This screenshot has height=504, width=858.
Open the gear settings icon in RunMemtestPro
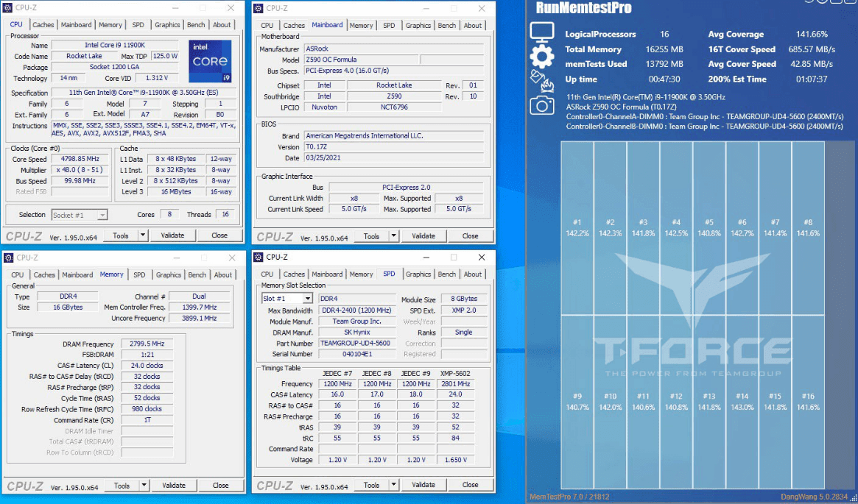(542, 57)
